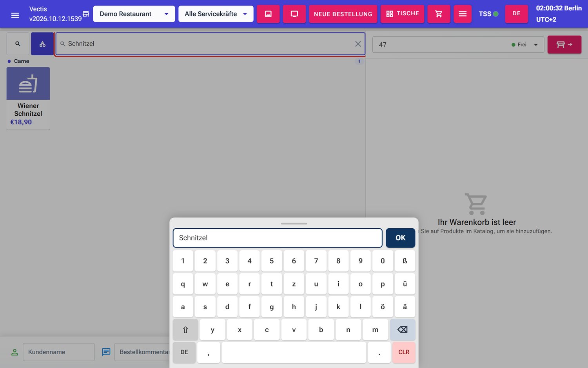Confirm keyboard input with OK
This screenshot has width=588, height=368.
coord(400,238)
